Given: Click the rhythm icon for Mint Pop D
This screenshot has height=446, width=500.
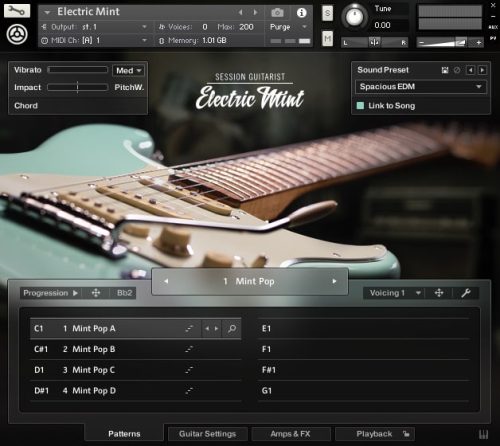Looking at the screenshot, I should coord(189,391).
